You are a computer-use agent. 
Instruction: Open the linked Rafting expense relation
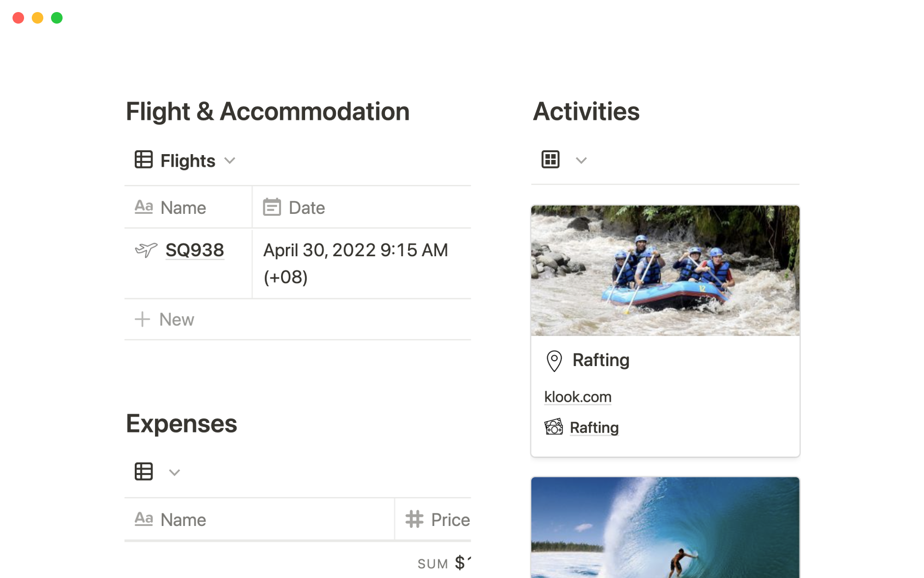(x=594, y=428)
